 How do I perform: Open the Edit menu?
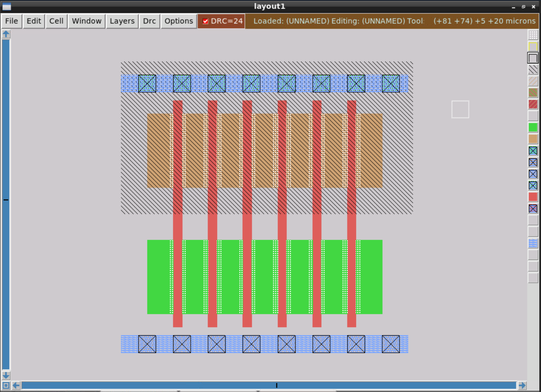[x=33, y=21]
